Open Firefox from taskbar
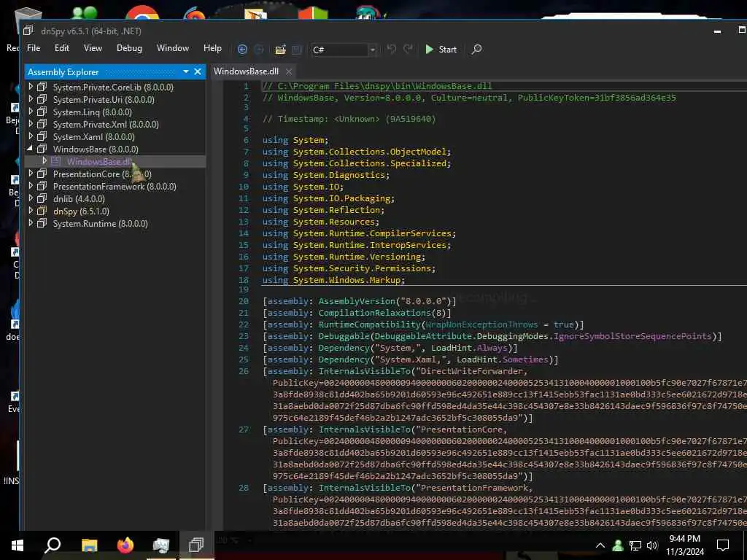The height and width of the screenshot is (560, 747). 125,545
